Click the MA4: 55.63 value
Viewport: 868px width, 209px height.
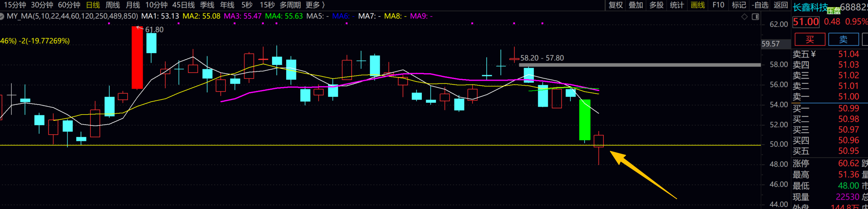[x=284, y=16]
